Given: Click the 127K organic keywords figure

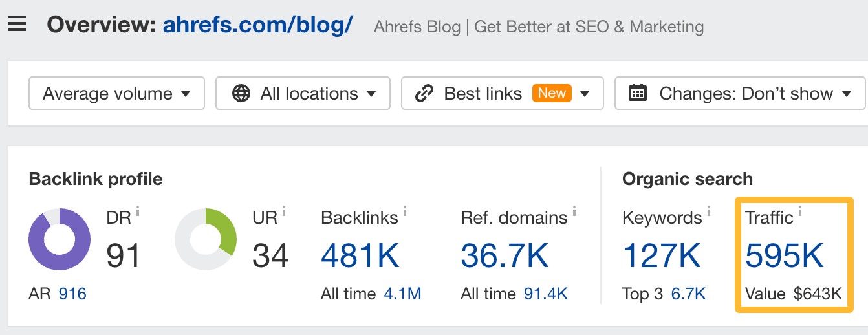Looking at the screenshot, I should [x=662, y=255].
